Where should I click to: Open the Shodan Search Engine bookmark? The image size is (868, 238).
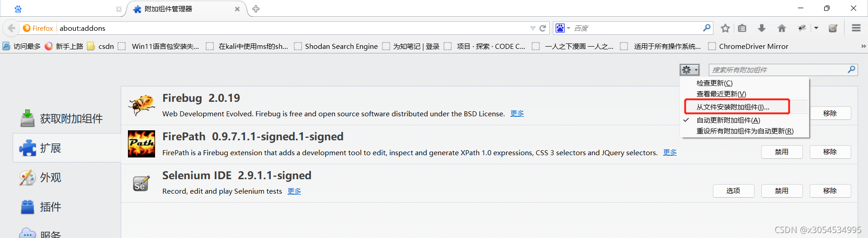(x=336, y=46)
